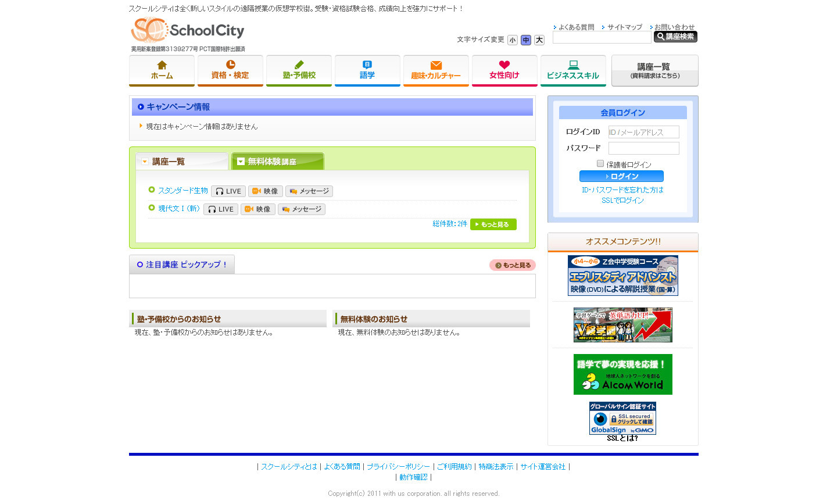
Task: Enable the 保護者ログイン checkbox
Action: pyautogui.click(x=600, y=164)
